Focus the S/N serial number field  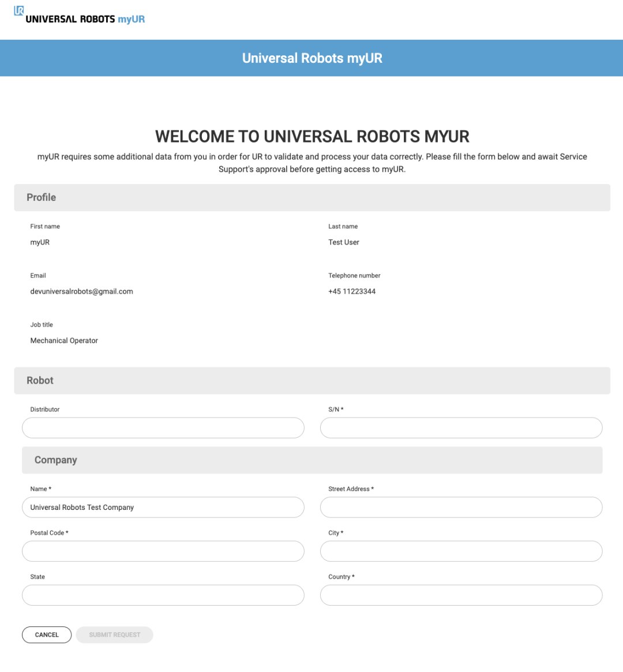point(461,427)
